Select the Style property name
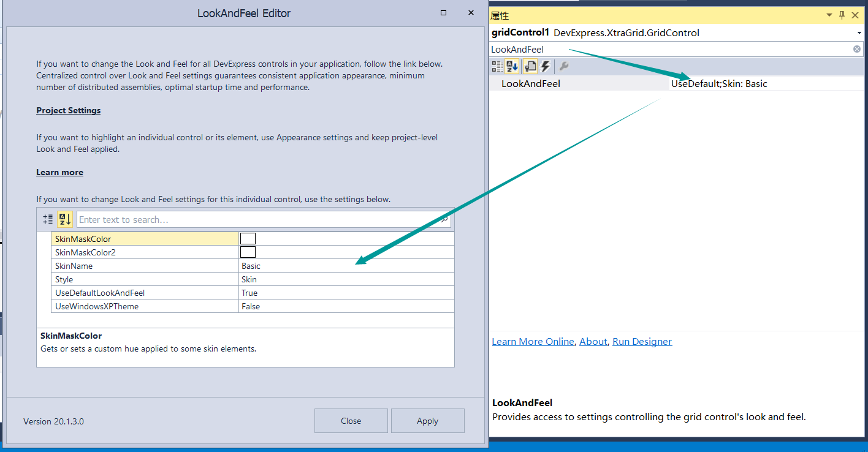This screenshot has height=452, width=868. pos(64,279)
